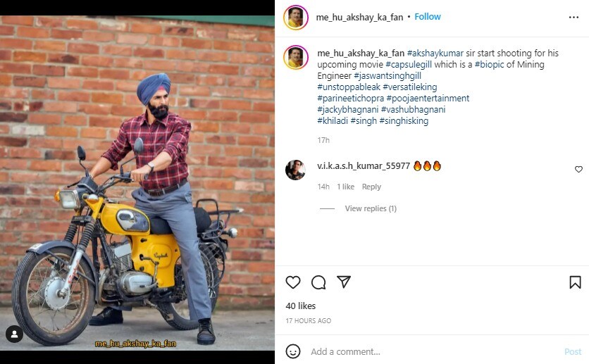
Task: Like the post with the heart icon
Action: (293, 282)
